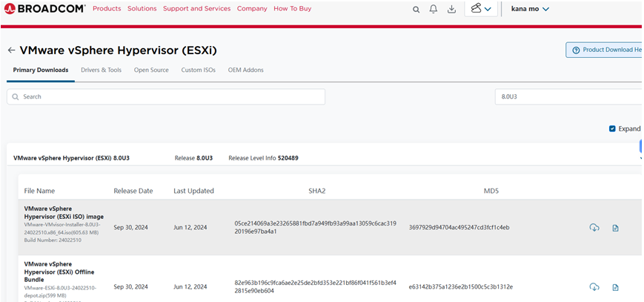Switch to the OEM Addons tab
Image resolution: width=644 pixels, height=302 pixels.
coord(245,70)
